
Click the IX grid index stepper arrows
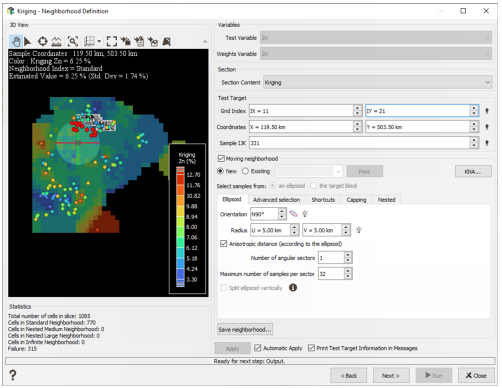(357, 111)
